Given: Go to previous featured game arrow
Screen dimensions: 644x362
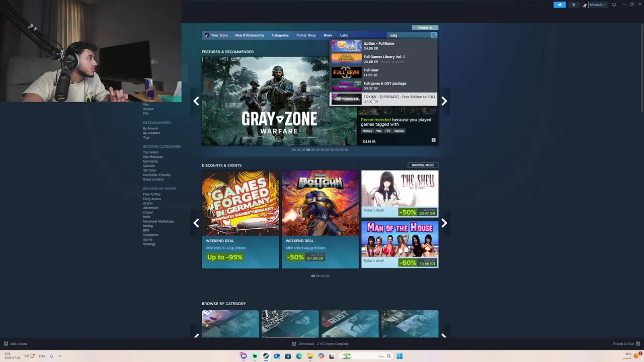Looking at the screenshot, I should [196, 101].
